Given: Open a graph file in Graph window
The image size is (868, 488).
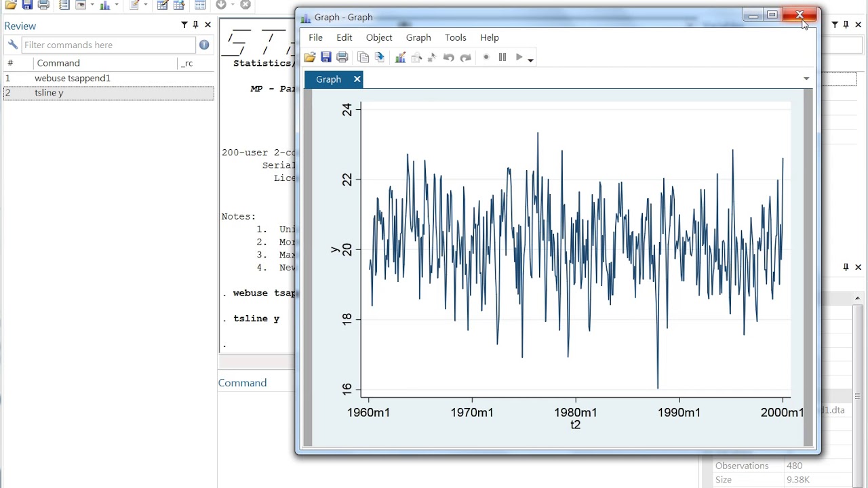Looking at the screenshot, I should coord(310,58).
